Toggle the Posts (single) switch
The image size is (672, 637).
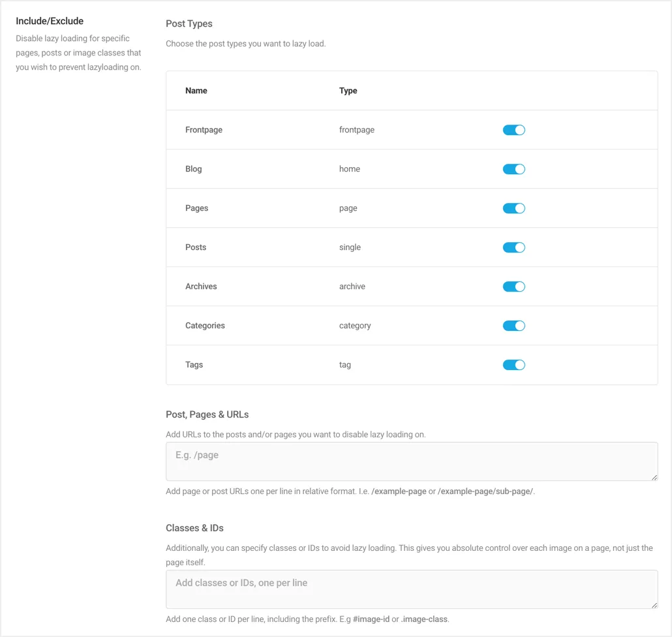click(x=513, y=247)
